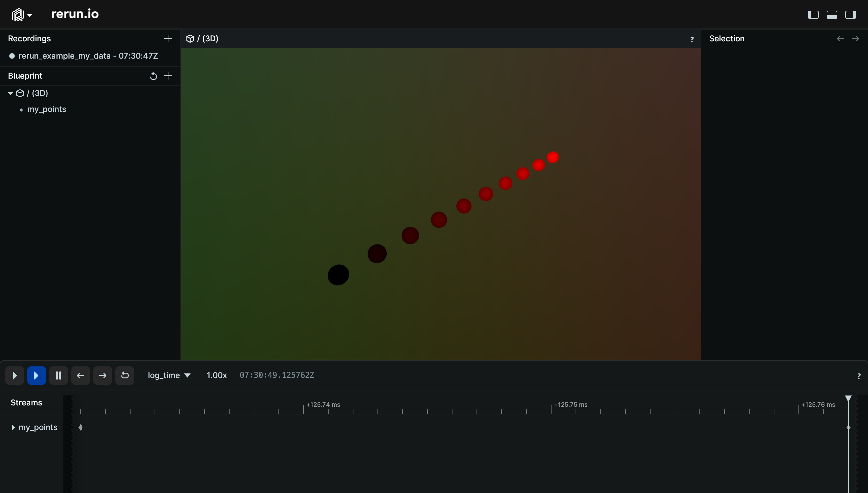Viewport: 868px width, 493px height.
Task: Open the timeline panel help icon
Action: pyautogui.click(x=859, y=376)
